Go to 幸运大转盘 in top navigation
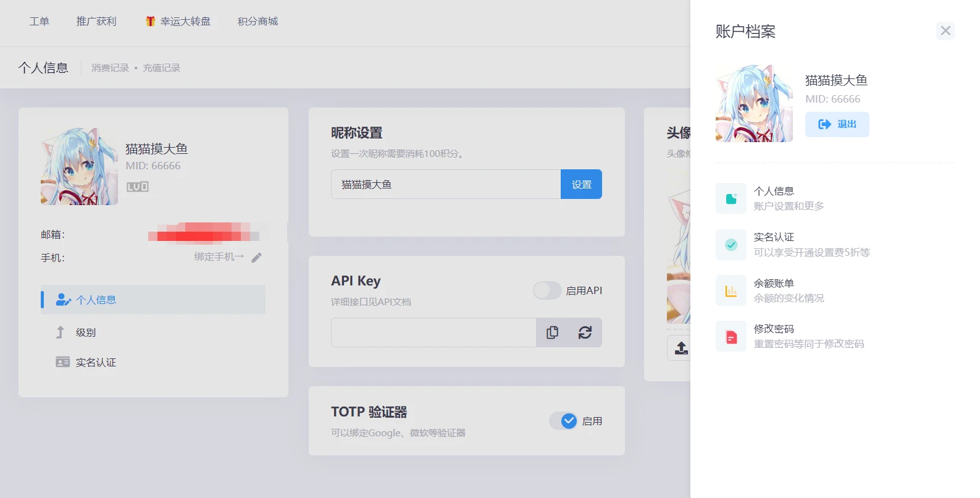This screenshot has height=498, width=980. click(x=178, y=22)
